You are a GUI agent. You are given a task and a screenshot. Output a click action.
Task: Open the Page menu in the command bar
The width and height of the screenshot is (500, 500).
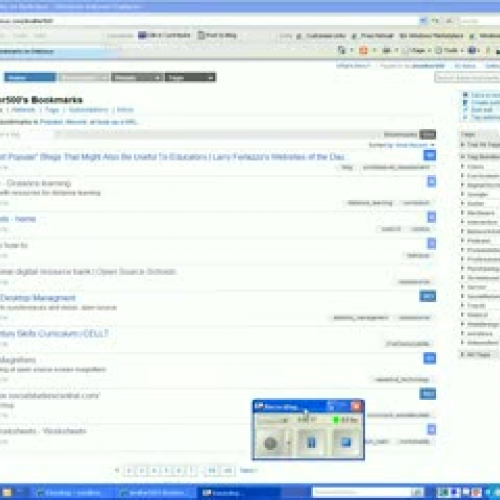click(x=417, y=50)
